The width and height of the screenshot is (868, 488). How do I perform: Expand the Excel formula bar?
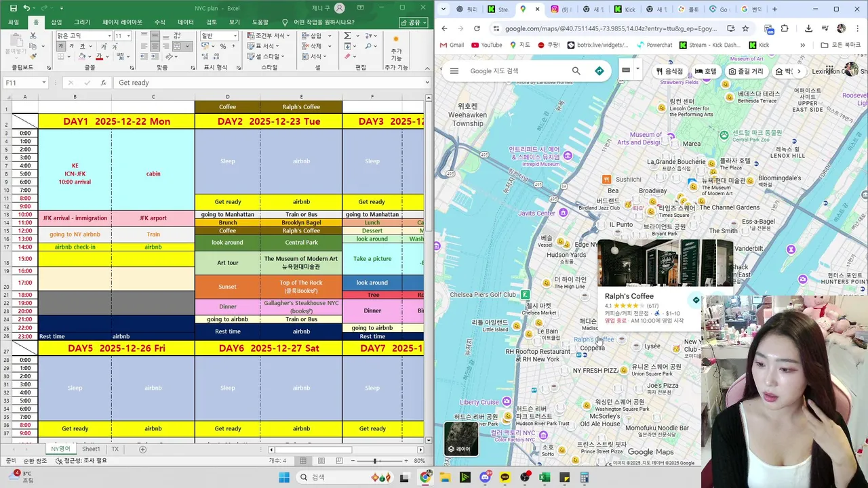[x=427, y=83]
